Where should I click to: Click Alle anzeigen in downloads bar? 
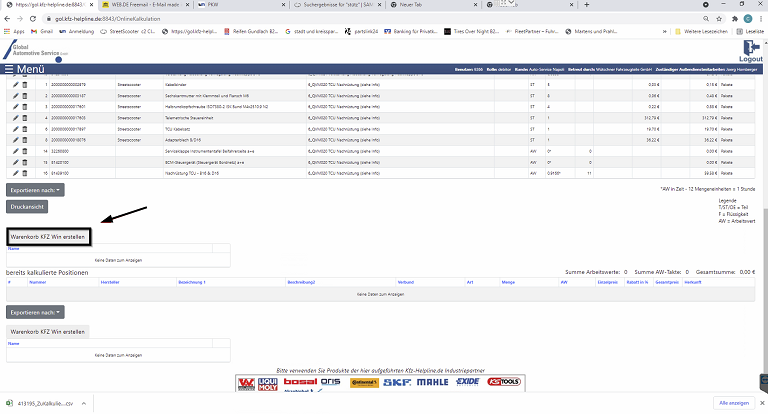click(734, 403)
